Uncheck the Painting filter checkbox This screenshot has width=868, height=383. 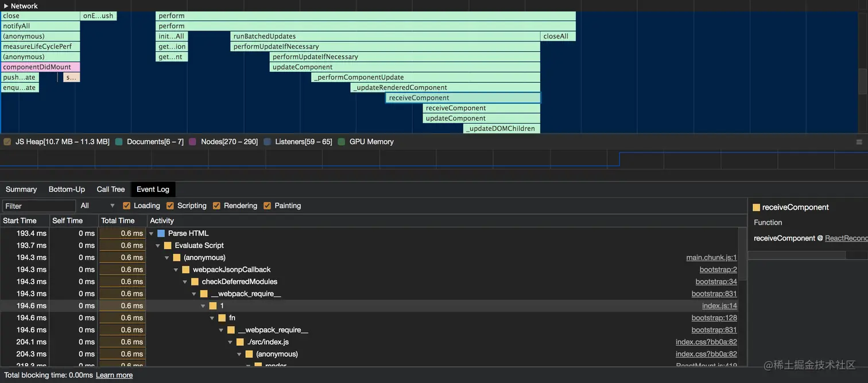coord(268,206)
